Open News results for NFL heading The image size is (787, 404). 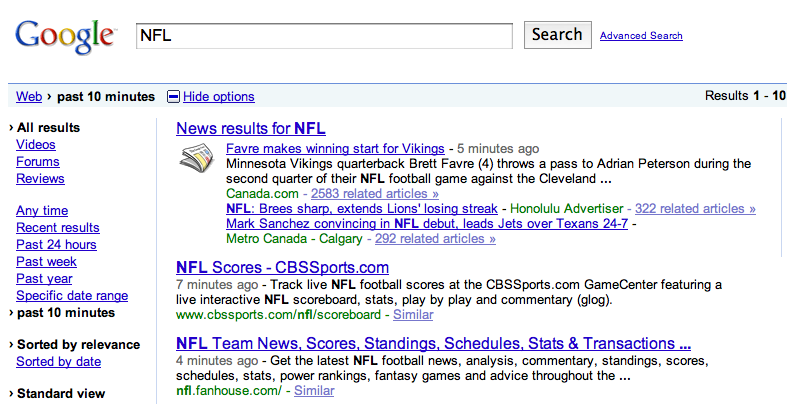[x=250, y=128]
